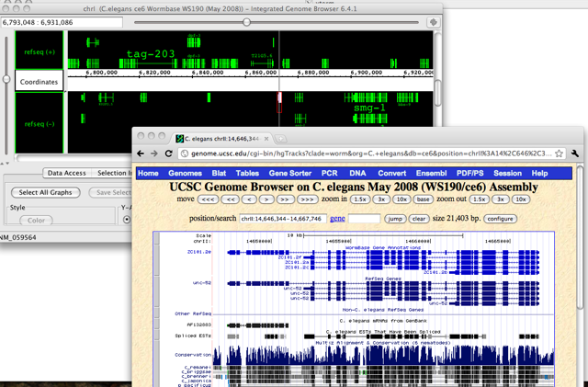Open the Tables menu in UCSC navbar

[247, 173]
